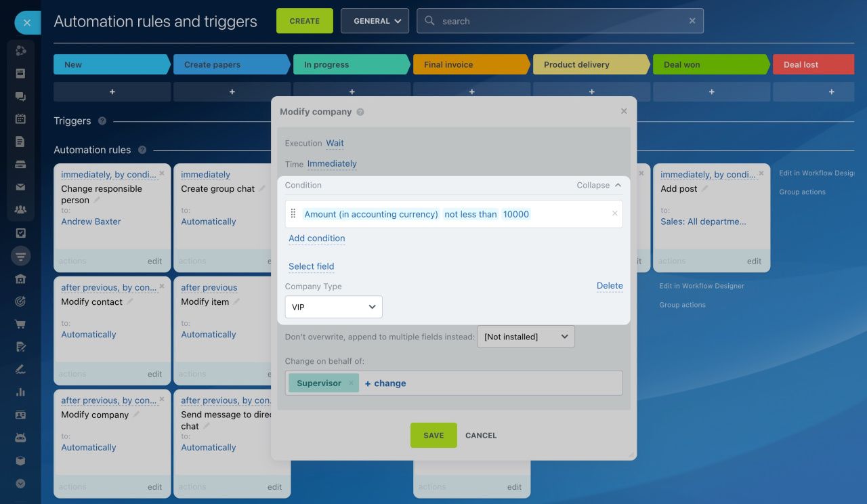The image size is (867, 504).
Task: Open the Chat icon in the left sidebar
Action: (20, 96)
